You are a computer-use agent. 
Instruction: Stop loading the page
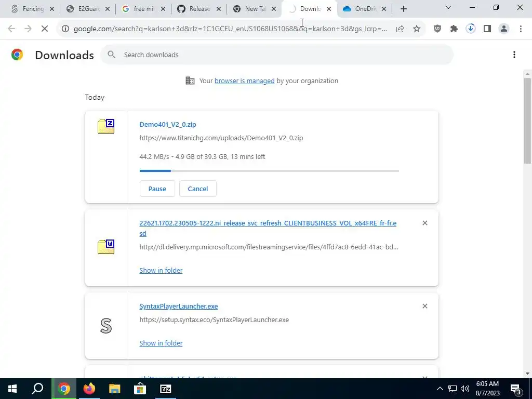click(45, 29)
